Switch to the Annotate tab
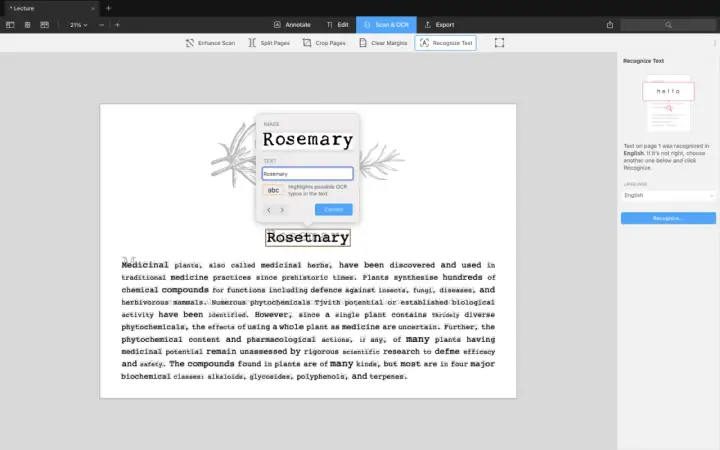Screen dimensions: 720x450 pos(292,25)
